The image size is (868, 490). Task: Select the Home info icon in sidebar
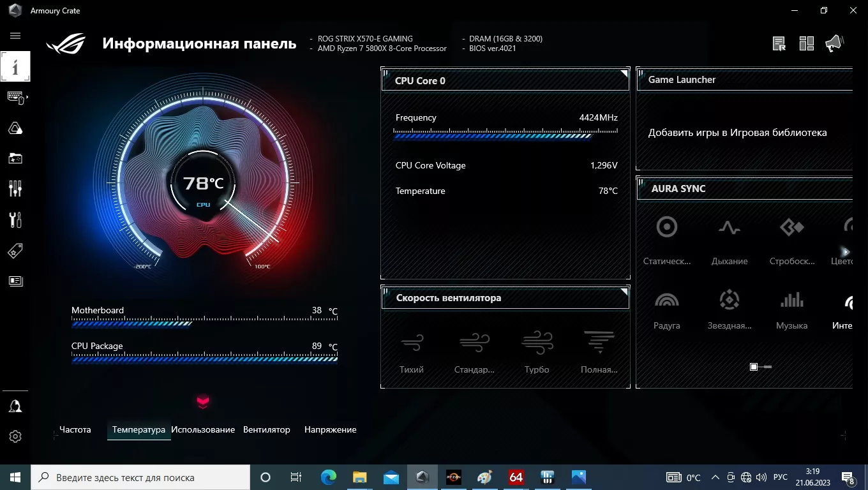point(15,66)
